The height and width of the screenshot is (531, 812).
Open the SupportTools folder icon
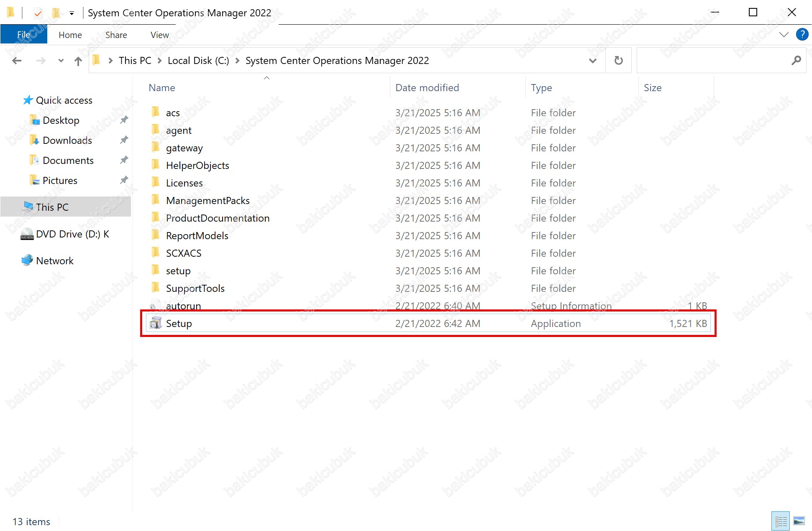click(156, 288)
